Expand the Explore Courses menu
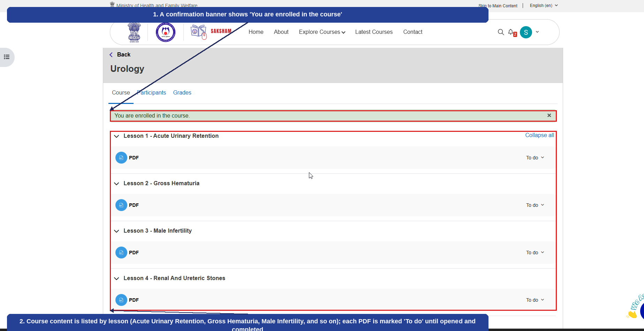 coord(322,32)
